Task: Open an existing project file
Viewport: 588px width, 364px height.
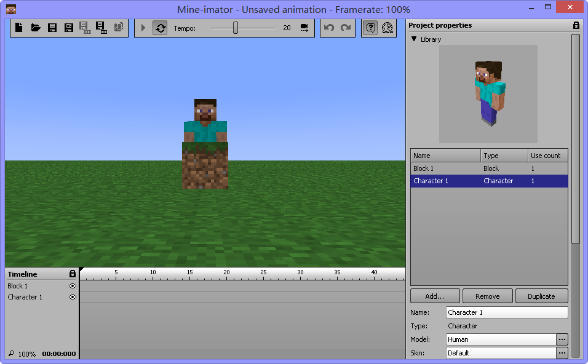Action: 36,27
